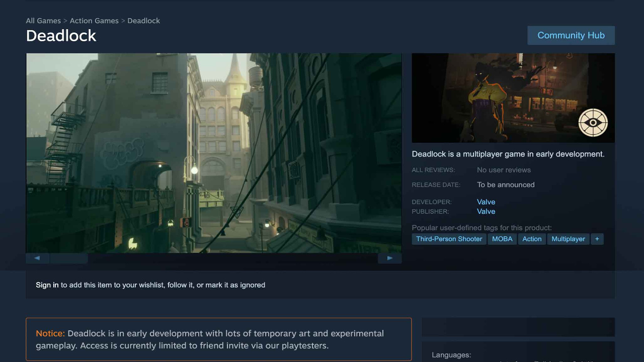Click the left arrow under the screenshot
This screenshot has height=362, width=644.
click(37, 258)
